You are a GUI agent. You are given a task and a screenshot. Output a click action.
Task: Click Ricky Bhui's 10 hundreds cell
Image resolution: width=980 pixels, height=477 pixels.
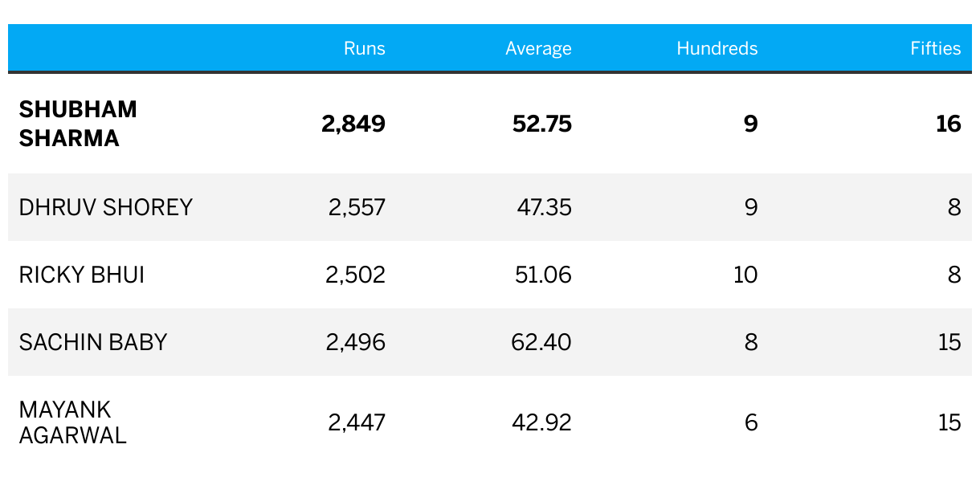pyautogui.click(x=745, y=275)
